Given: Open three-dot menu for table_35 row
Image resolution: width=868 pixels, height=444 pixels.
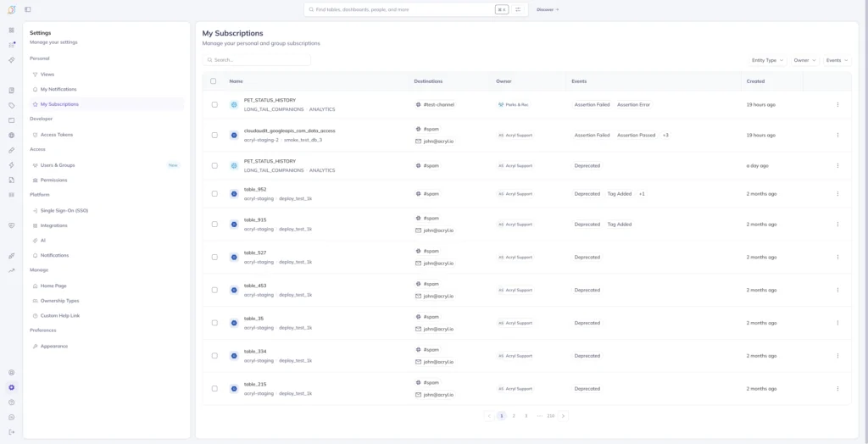Looking at the screenshot, I should (x=837, y=323).
